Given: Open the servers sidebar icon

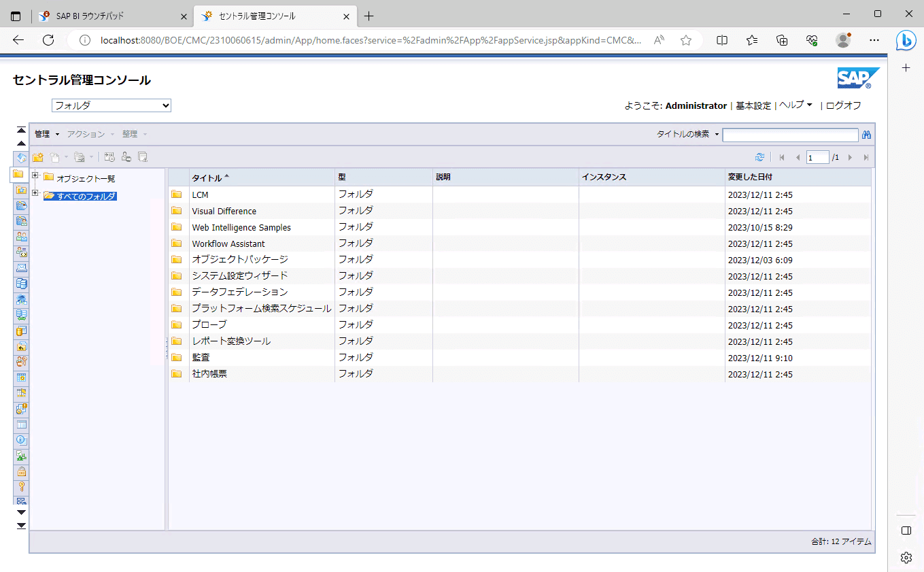Looking at the screenshot, I should (x=21, y=284).
